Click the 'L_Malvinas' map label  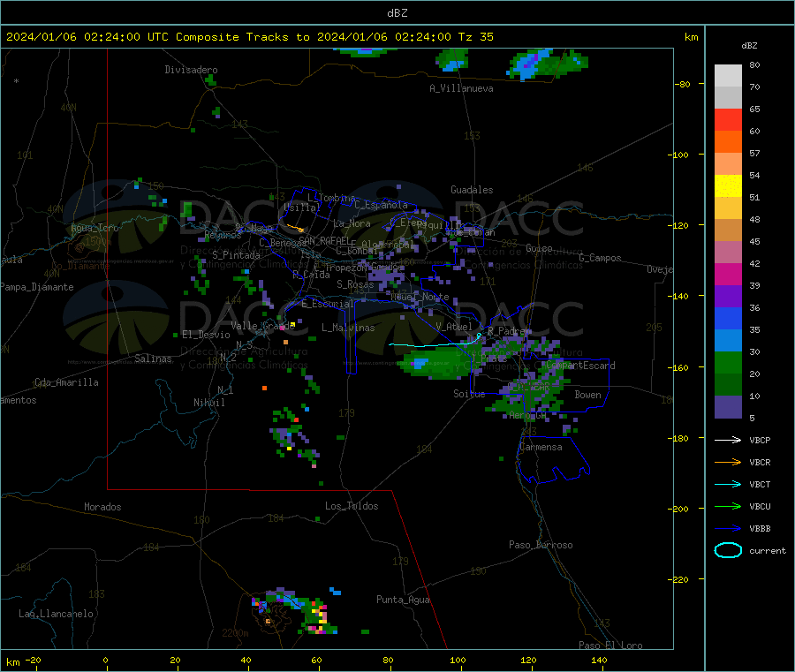click(x=348, y=328)
